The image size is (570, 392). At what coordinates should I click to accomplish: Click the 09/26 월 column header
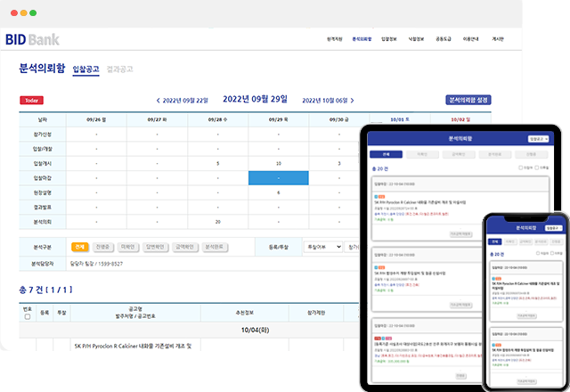point(96,119)
